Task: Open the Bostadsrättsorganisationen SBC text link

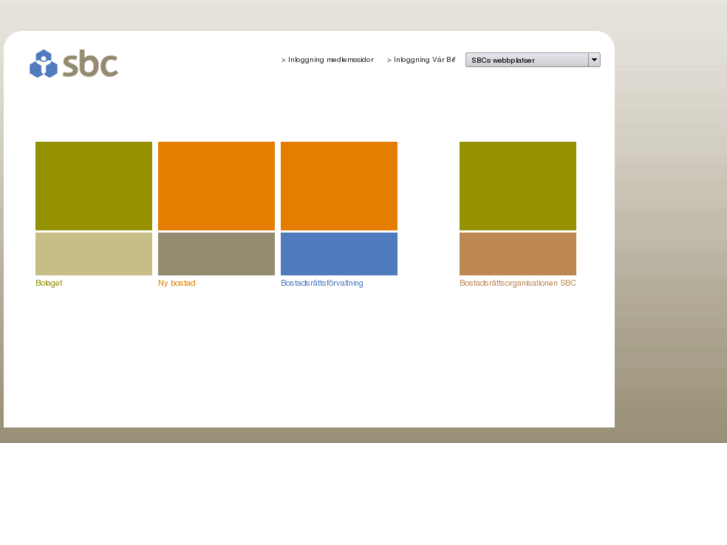Action: 518,283
